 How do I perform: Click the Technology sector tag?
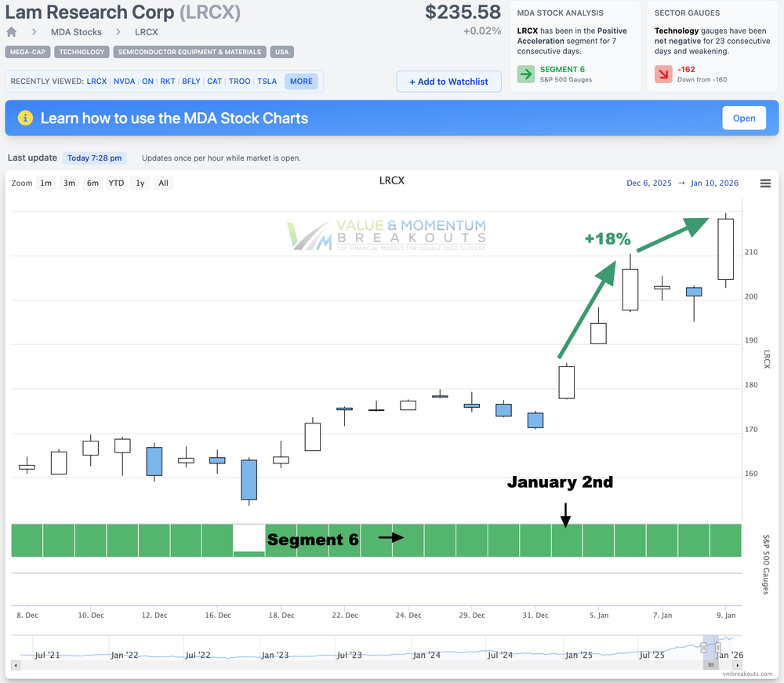click(x=82, y=52)
